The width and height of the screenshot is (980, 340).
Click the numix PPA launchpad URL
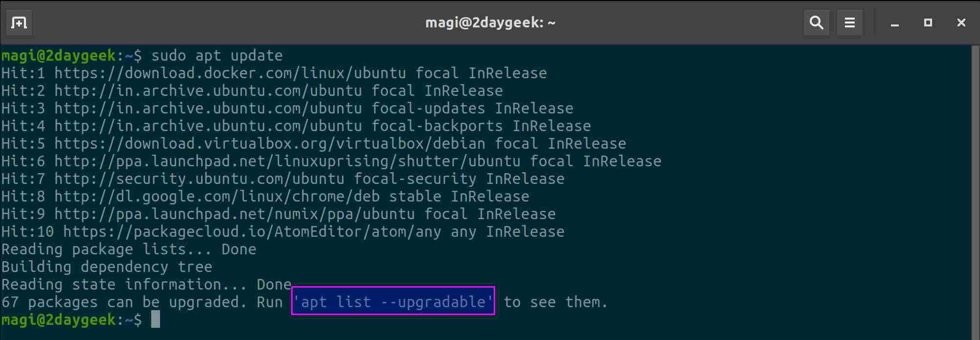(x=234, y=214)
